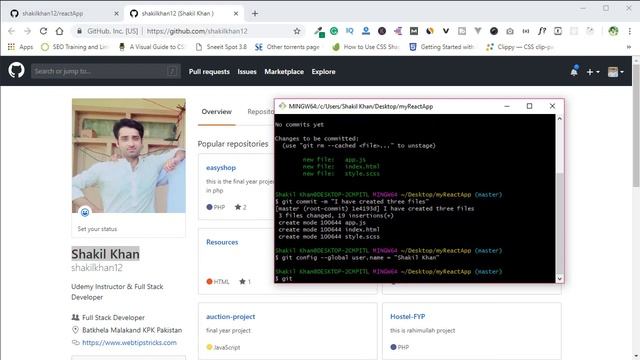This screenshot has height=360, width=640.
Task: Reload the page with refresh icon
Action: click(x=43, y=31)
